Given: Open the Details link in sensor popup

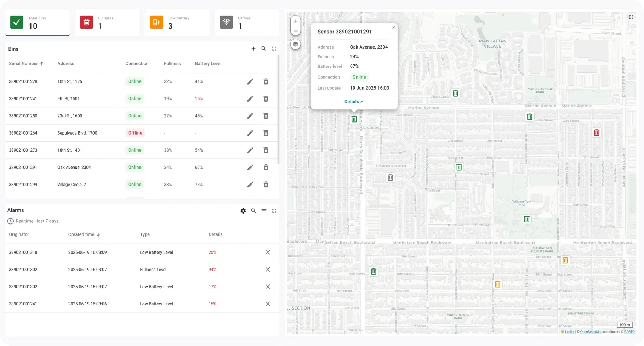Looking at the screenshot, I should pyautogui.click(x=353, y=102).
